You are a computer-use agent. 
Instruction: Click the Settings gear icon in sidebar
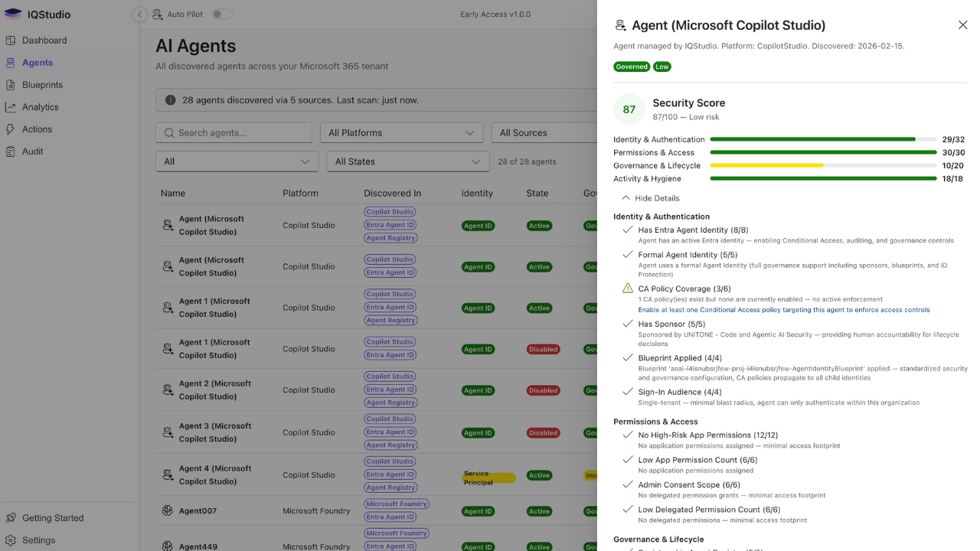pyautogui.click(x=10, y=540)
